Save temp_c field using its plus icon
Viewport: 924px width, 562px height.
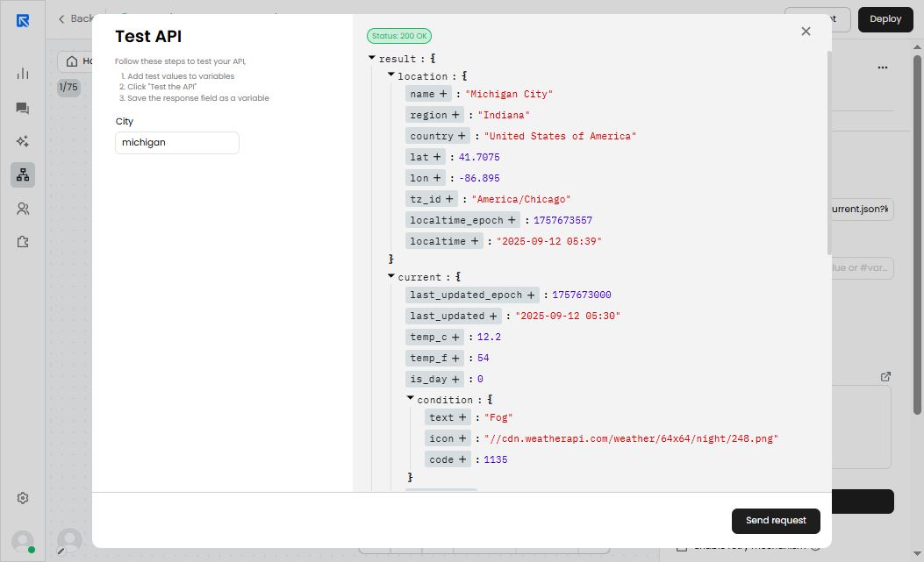coord(455,337)
